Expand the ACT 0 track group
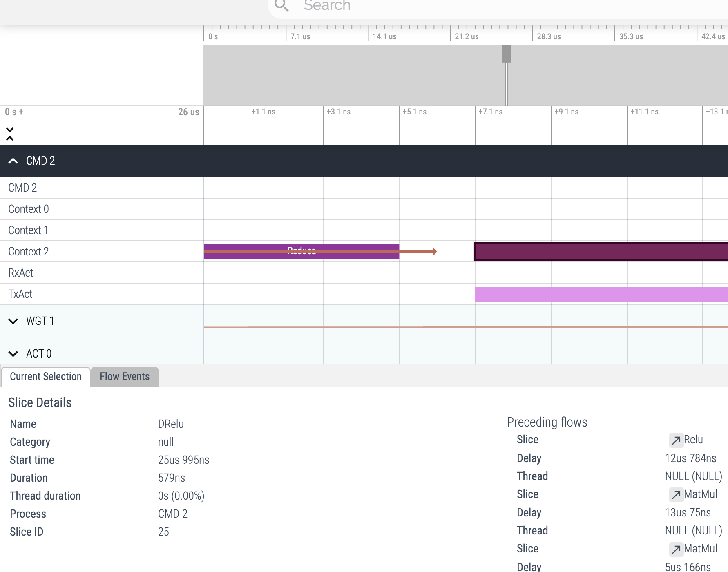 point(13,354)
